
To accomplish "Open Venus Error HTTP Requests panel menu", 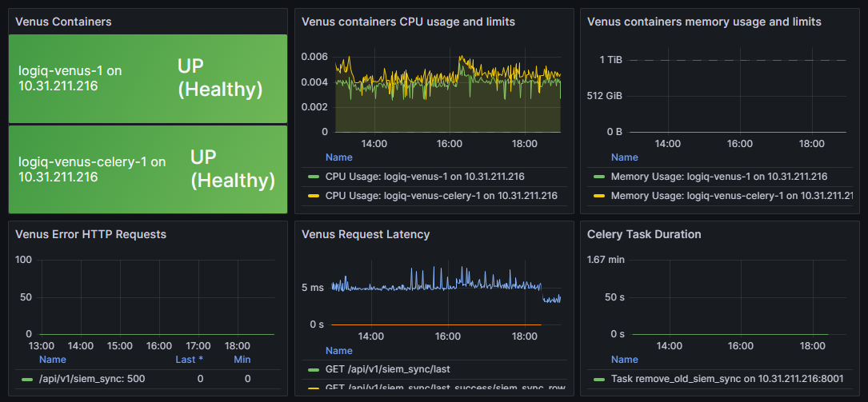I will point(90,234).
